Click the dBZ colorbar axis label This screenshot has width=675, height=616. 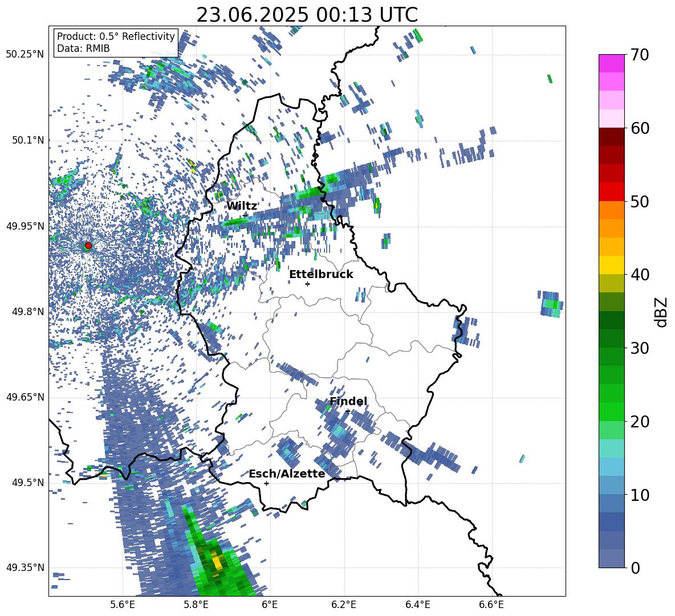pos(662,312)
